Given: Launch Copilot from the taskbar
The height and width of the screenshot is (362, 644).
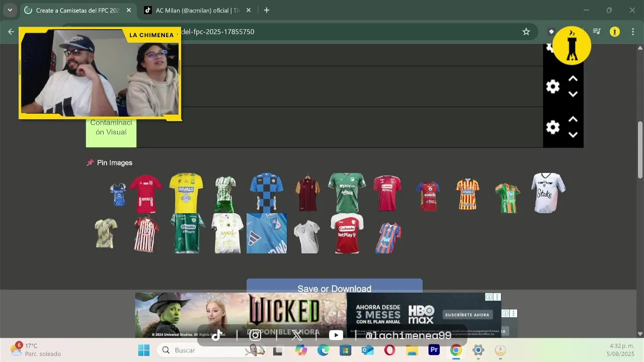Looking at the screenshot, I should (x=301, y=350).
